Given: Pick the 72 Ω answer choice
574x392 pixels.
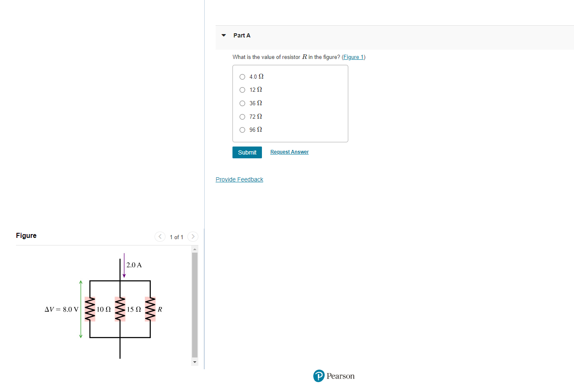Looking at the screenshot, I should coord(242,117).
